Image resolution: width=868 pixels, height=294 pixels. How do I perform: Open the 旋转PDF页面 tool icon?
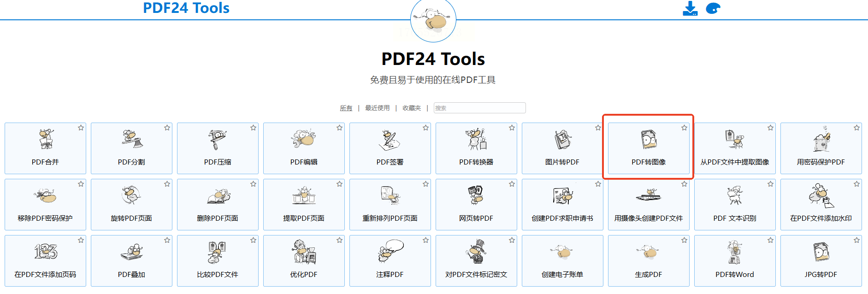coord(131,195)
